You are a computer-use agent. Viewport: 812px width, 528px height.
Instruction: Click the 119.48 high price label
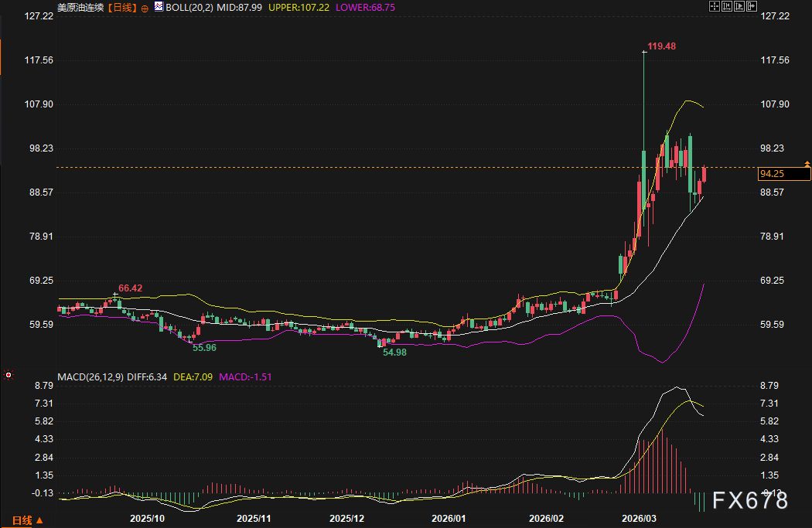coord(661,46)
